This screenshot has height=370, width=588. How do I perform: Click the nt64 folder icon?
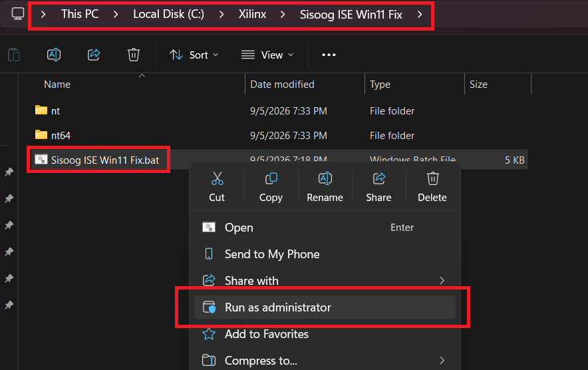(x=41, y=134)
